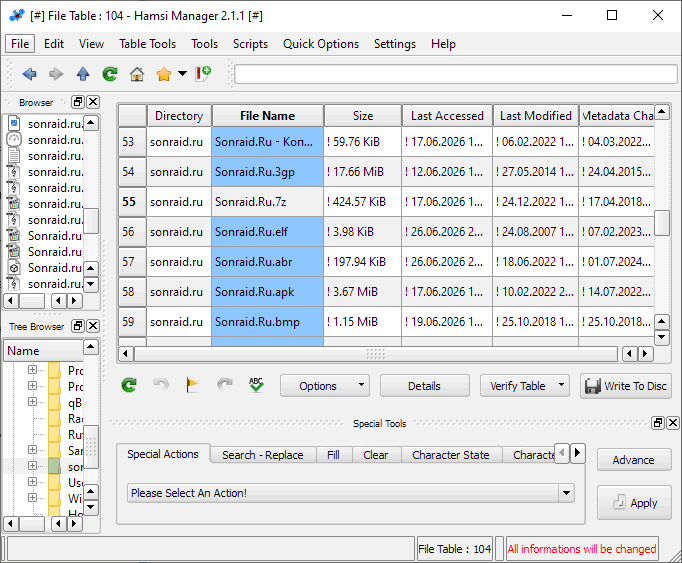Click the flag icon below the table

pyautogui.click(x=193, y=385)
